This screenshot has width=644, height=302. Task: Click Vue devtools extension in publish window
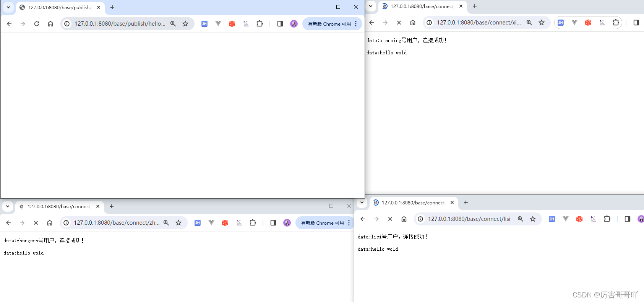click(x=218, y=24)
